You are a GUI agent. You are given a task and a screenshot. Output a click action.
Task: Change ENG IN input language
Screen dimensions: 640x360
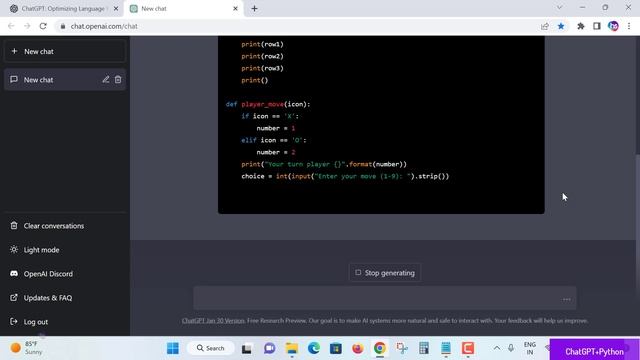point(530,348)
